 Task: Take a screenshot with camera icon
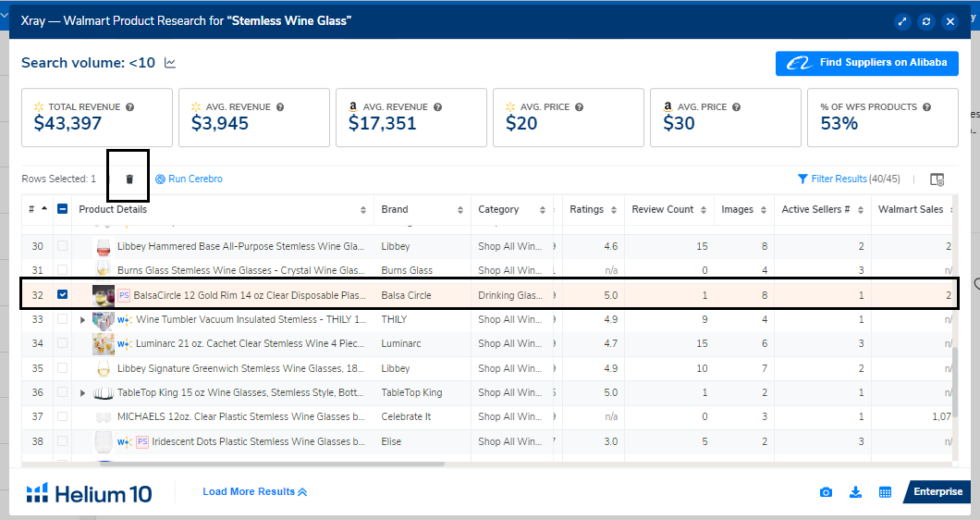tap(826, 492)
